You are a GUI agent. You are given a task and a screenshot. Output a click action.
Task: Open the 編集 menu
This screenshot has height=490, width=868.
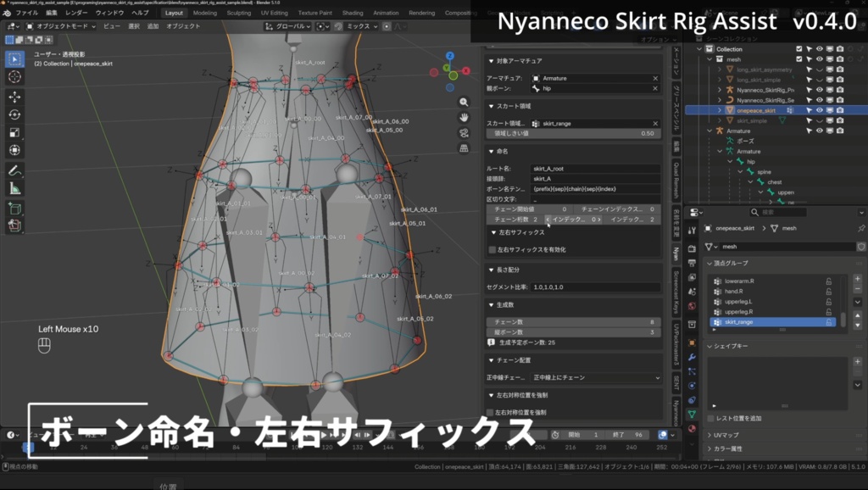(x=52, y=13)
